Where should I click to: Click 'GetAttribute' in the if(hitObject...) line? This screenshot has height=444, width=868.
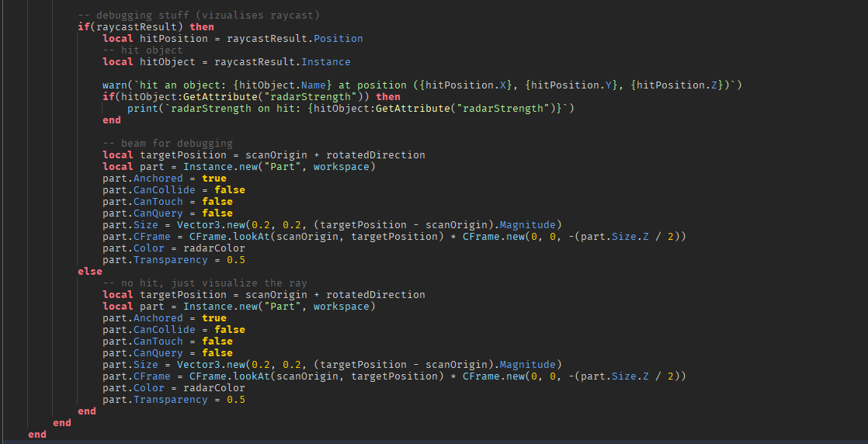(x=220, y=96)
